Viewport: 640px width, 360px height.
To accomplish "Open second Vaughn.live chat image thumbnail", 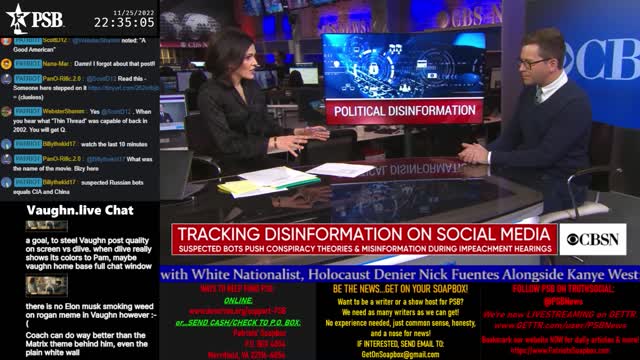I will pyautogui.click(x=47, y=286).
